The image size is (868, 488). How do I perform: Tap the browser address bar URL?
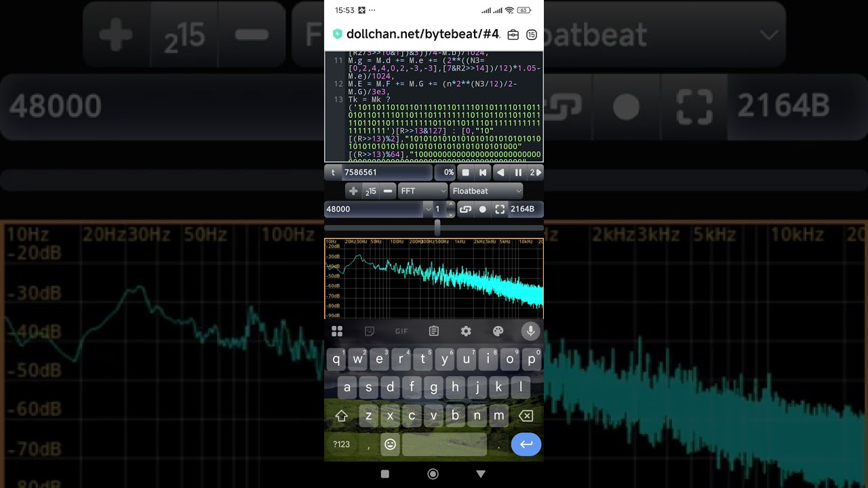point(422,34)
